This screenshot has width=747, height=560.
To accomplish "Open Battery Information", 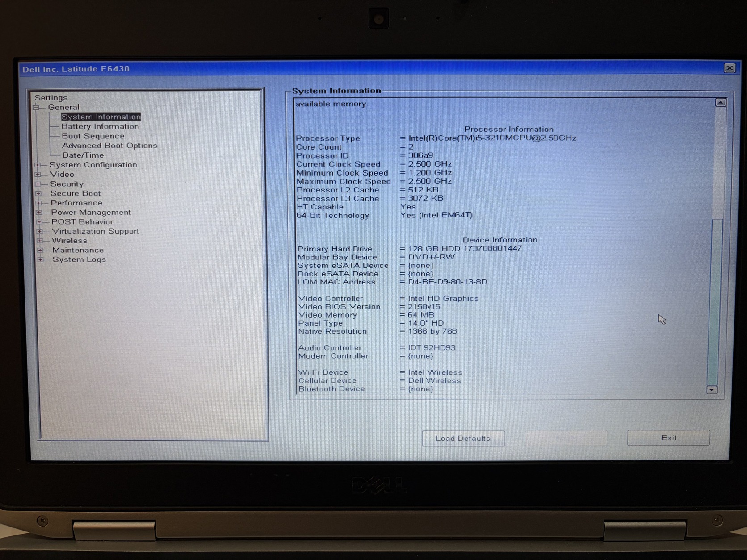I will tap(101, 126).
